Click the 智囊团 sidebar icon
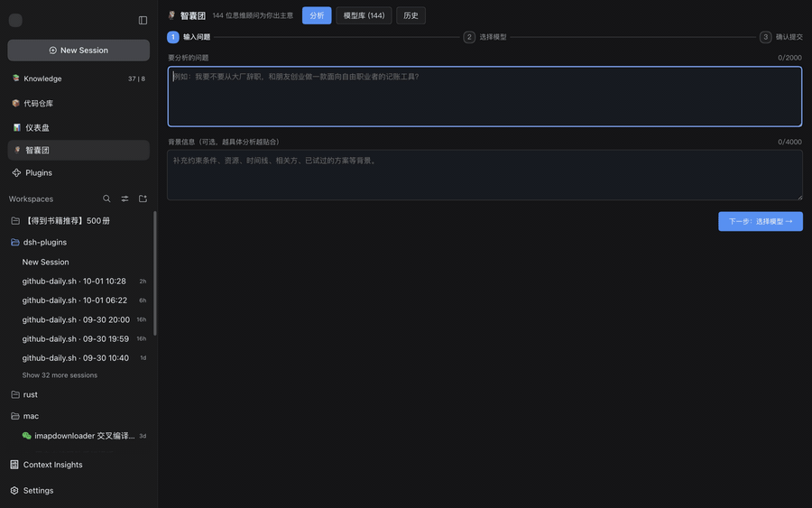The height and width of the screenshot is (508, 812). (17, 150)
